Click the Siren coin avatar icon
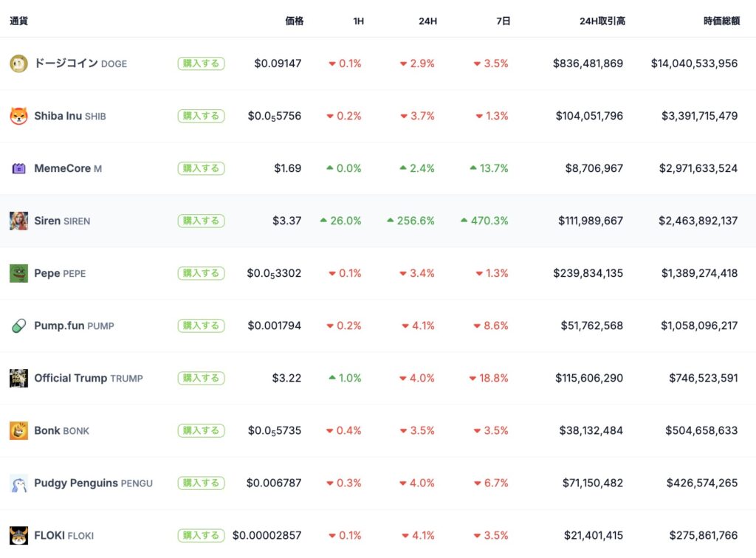The width and height of the screenshot is (756, 558). pos(18,221)
